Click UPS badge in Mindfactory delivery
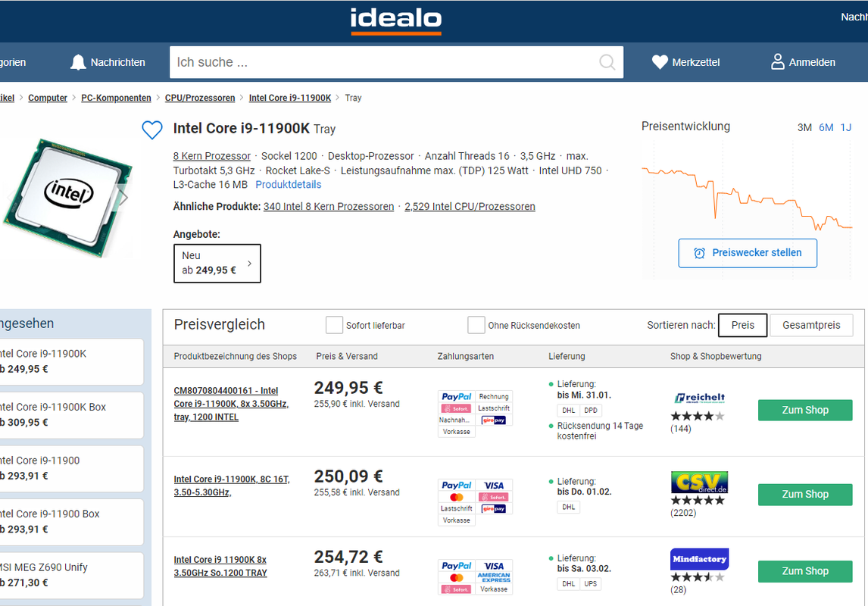The height and width of the screenshot is (606, 868). 590,584
